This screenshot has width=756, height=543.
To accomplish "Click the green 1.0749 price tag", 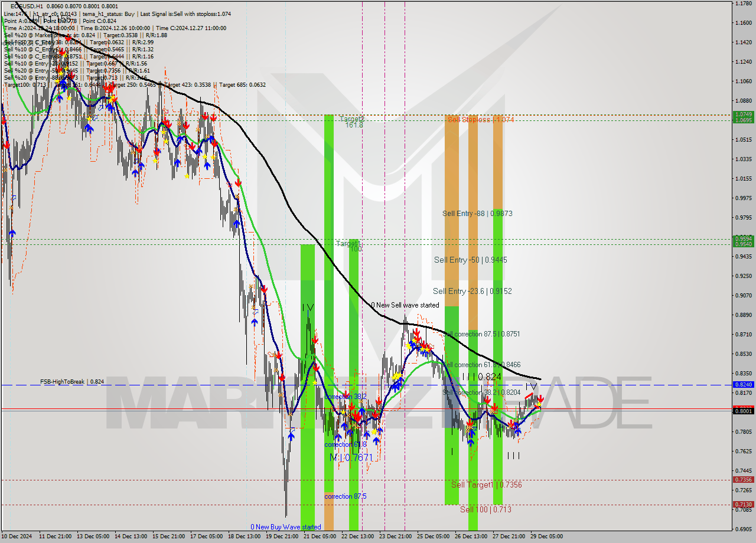I will point(743,114).
